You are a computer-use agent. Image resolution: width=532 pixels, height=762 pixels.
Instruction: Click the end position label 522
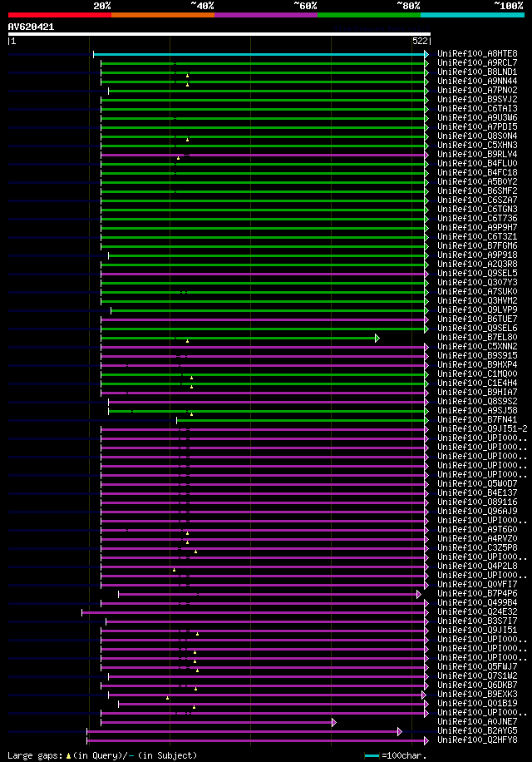click(x=420, y=42)
